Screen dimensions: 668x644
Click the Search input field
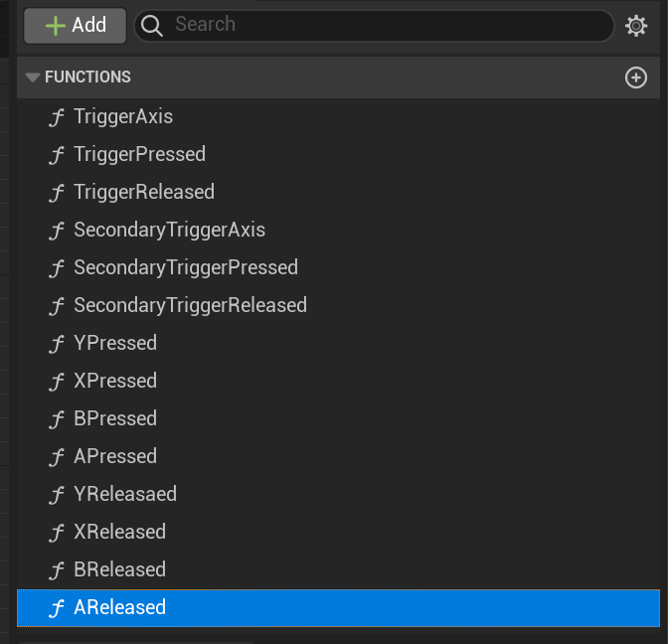point(388,26)
